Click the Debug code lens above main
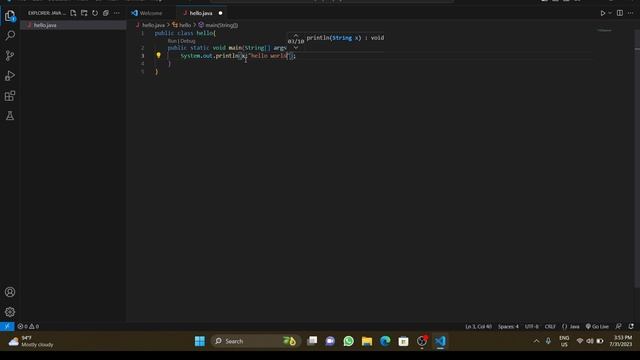 (x=188, y=41)
